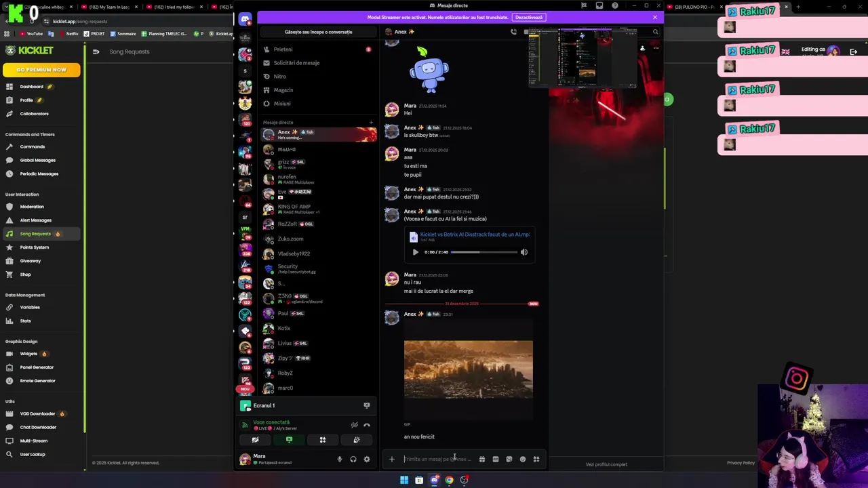Open the activities button in voice panel

click(x=323, y=440)
